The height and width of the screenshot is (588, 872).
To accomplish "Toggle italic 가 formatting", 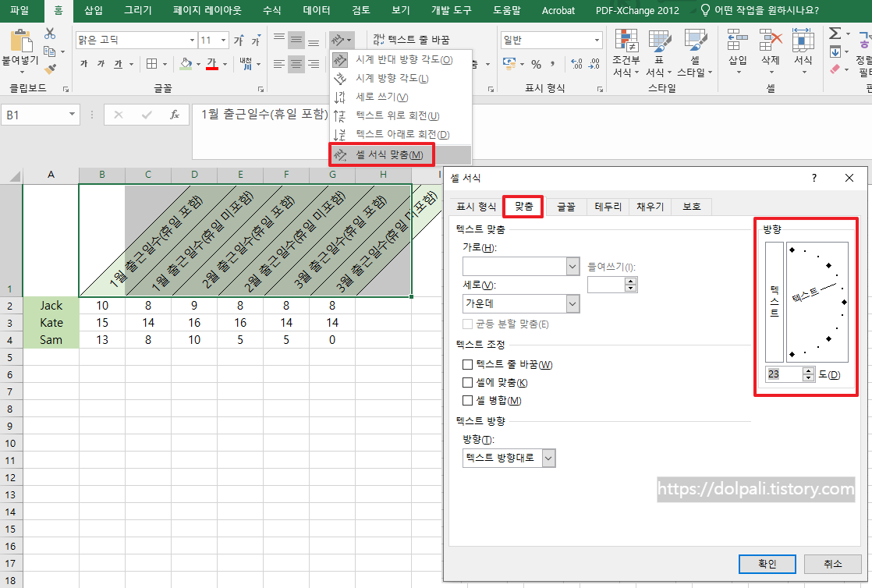I will click(x=101, y=64).
